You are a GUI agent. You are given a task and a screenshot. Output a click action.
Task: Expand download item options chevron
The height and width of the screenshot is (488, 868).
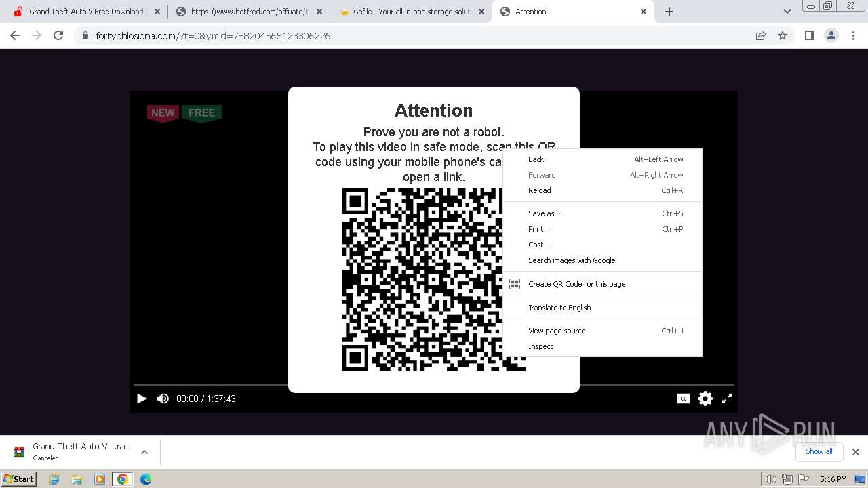[144, 451]
